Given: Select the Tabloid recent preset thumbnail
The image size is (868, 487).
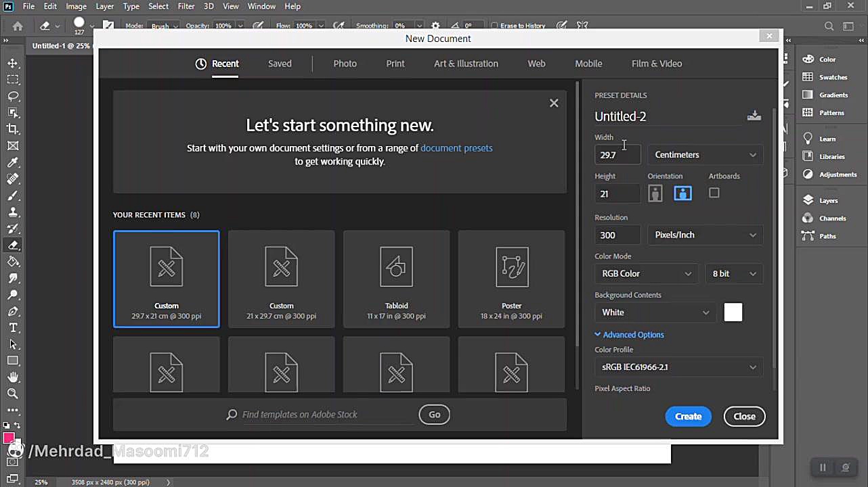Looking at the screenshot, I should pyautogui.click(x=396, y=279).
